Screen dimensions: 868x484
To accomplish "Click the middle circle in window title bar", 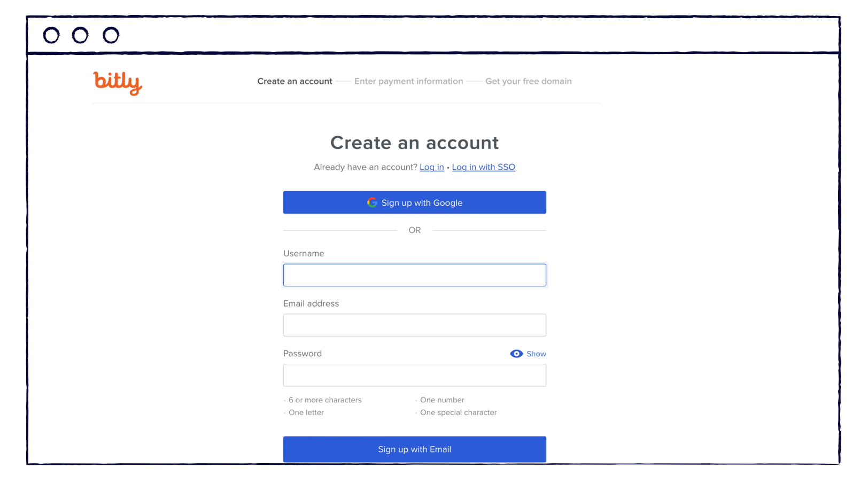I will coord(80,36).
